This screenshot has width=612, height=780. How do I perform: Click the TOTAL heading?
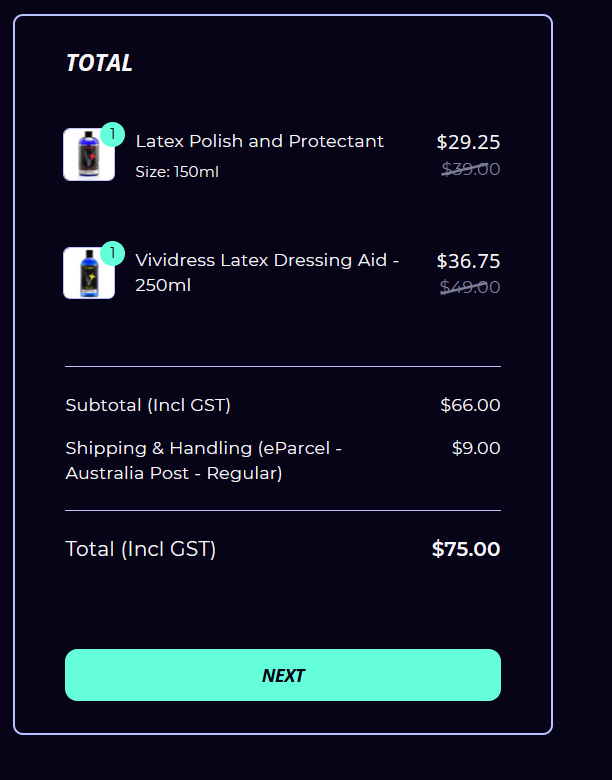[x=99, y=63]
